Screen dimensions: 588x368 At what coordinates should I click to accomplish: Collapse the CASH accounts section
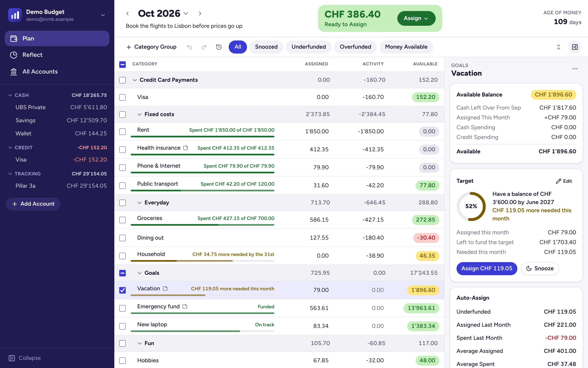tap(10, 95)
